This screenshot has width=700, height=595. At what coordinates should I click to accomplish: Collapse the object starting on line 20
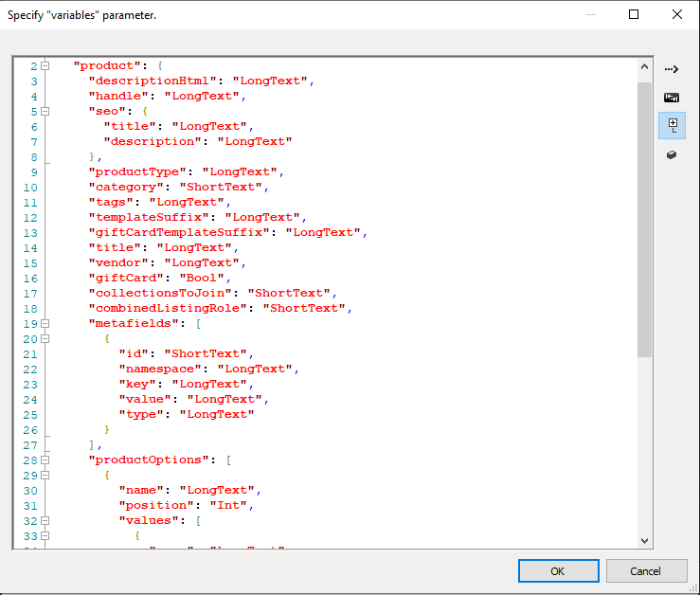[45, 338]
